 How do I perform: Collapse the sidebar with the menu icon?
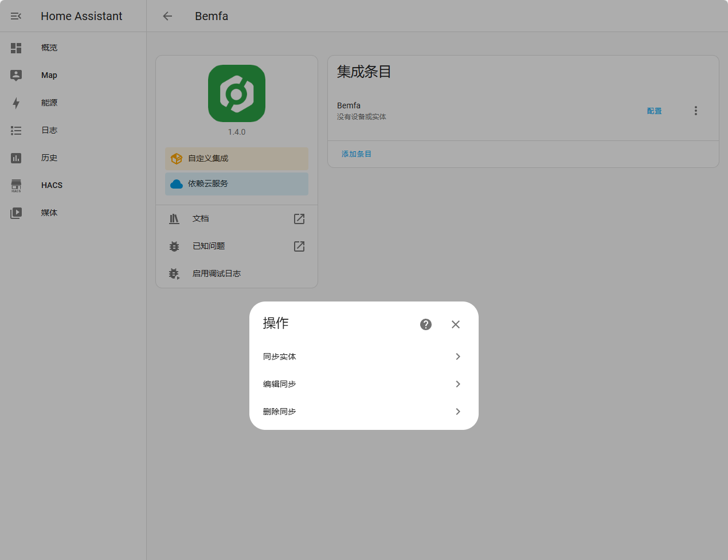tap(16, 16)
